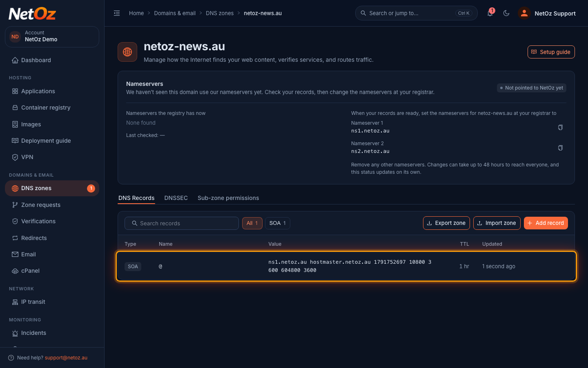Focus the Search or jump to field
Viewport: 588px width, 368px height.
click(416, 13)
